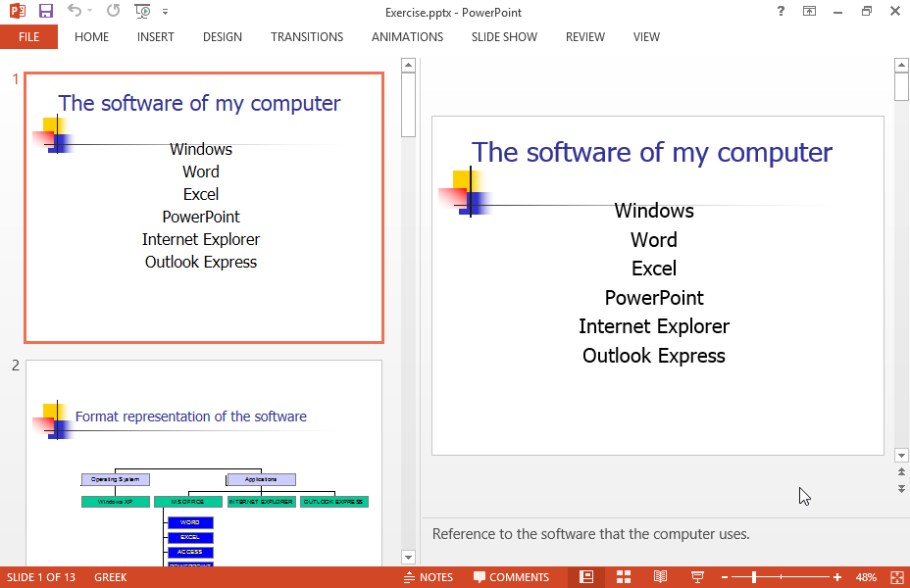
Task: Select slide 1 thumbnail in panel
Action: coord(204,208)
